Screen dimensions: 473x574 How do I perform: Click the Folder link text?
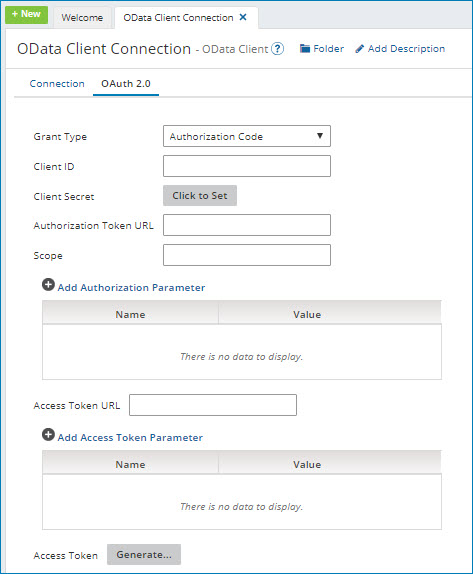(328, 49)
